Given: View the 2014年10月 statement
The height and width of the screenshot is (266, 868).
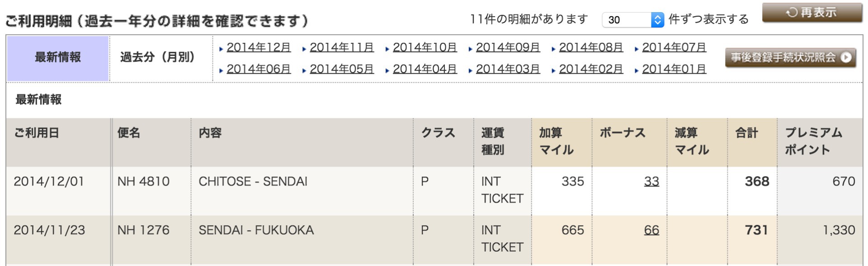Looking at the screenshot, I should pos(425,47).
